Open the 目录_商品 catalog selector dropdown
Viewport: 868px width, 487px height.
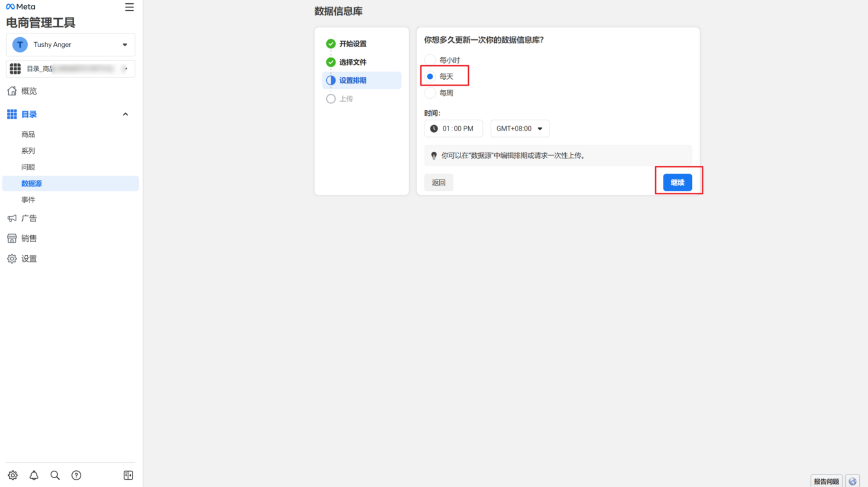71,69
